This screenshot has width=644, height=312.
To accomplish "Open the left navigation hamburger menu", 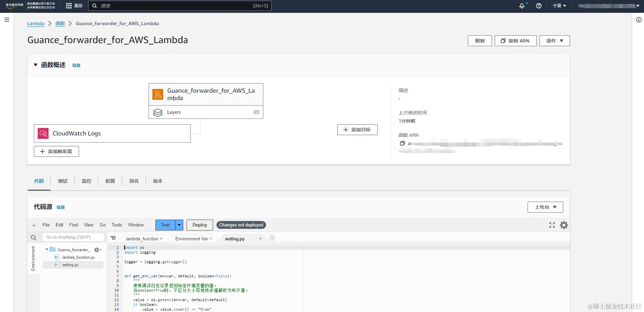I will (6, 20).
